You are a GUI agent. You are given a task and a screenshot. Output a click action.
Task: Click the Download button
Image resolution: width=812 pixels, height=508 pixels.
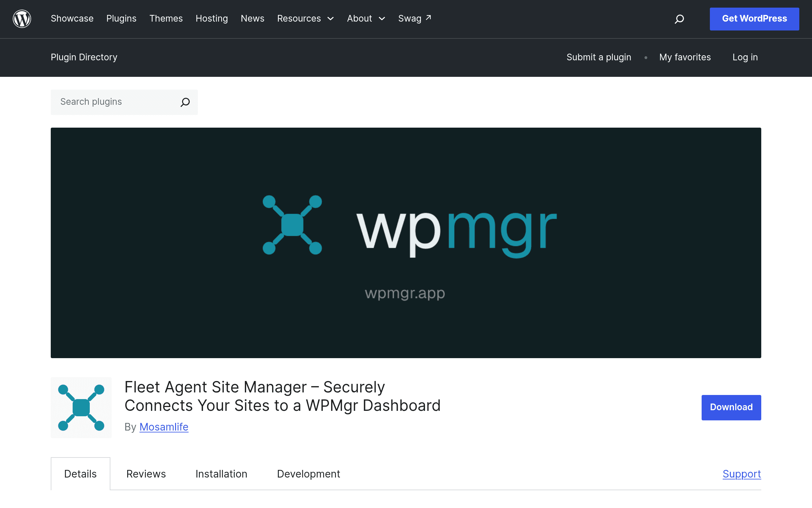pyautogui.click(x=731, y=407)
